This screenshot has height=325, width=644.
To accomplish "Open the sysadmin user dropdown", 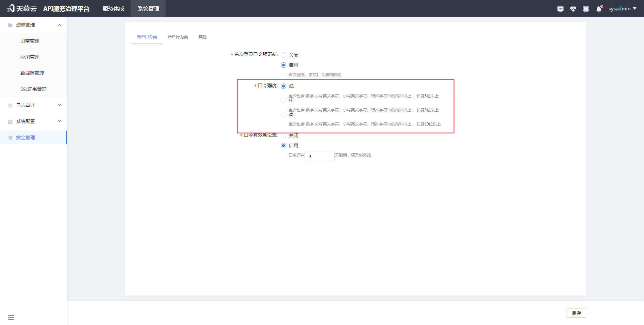I will (622, 8).
